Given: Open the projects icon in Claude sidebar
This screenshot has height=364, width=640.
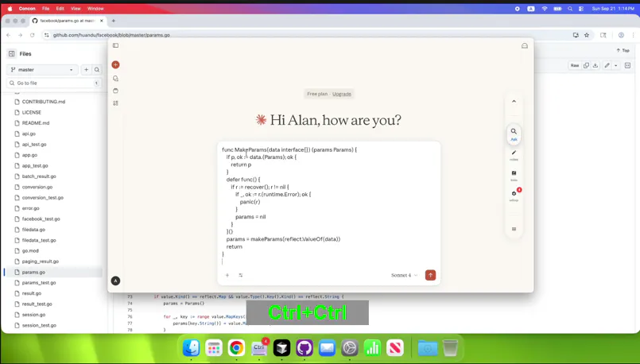Looking at the screenshot, I should pos(115,91).
